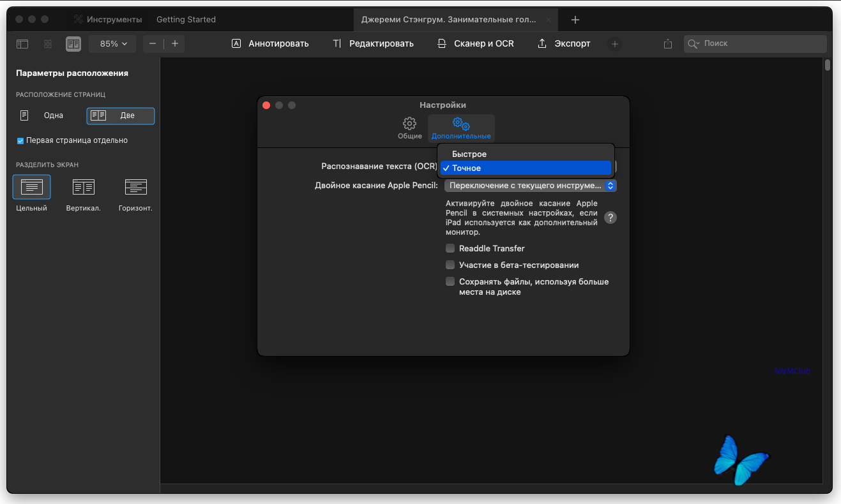Click the Сканер и OCR button
The image size is (841, 504).
click(476, 44)
